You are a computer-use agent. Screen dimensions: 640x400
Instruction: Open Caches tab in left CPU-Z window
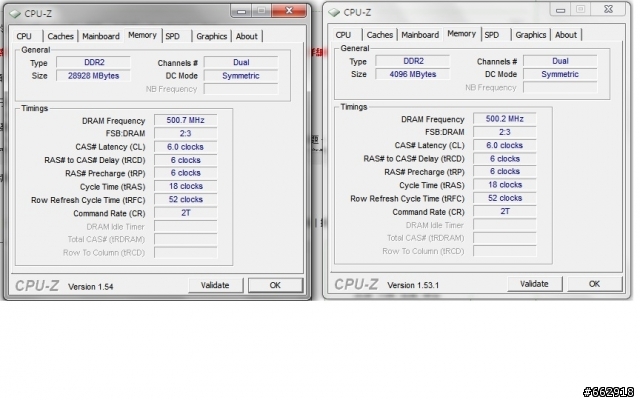tap(60, 36)
